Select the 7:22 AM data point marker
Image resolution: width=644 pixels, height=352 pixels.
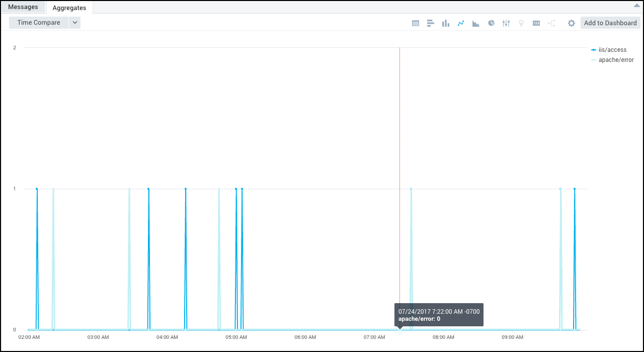coord(399,330)
